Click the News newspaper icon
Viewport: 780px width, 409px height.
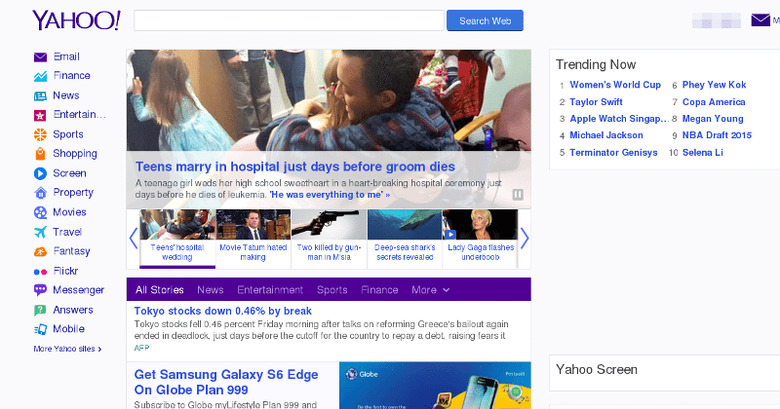pyautogui.click(x=40, y=96)
